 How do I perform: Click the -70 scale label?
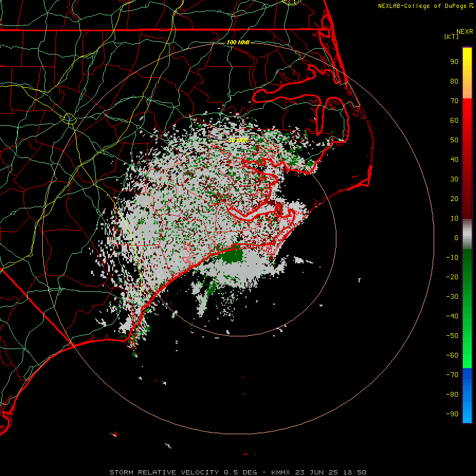pyautogui.click(x=452, y=375)
